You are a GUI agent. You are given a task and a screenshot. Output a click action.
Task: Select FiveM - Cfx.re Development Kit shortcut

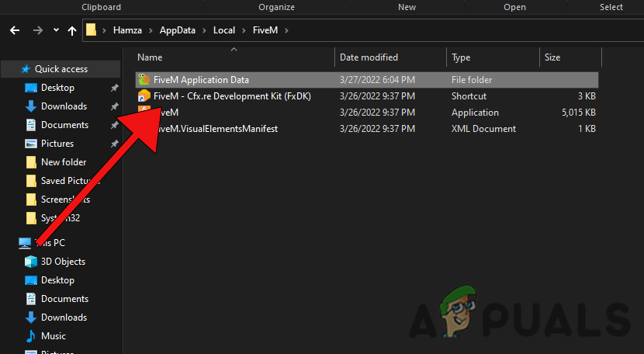tap(232, 96)
